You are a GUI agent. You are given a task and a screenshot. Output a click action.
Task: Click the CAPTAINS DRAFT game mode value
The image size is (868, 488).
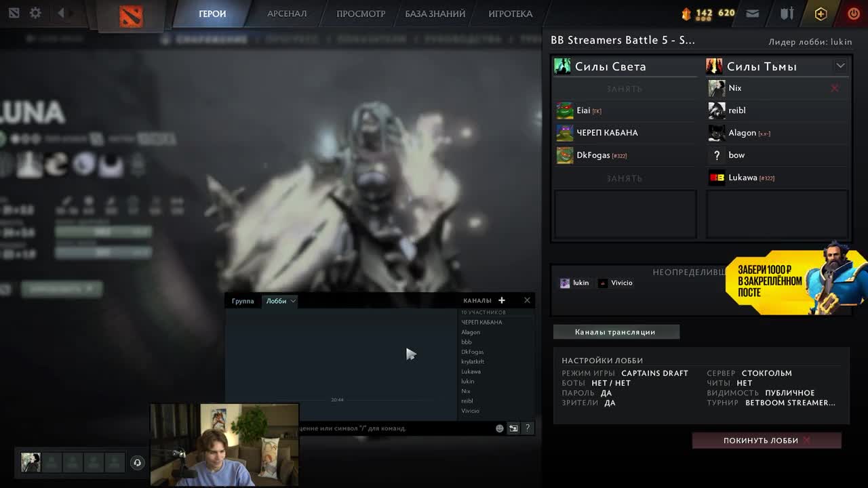654,373
